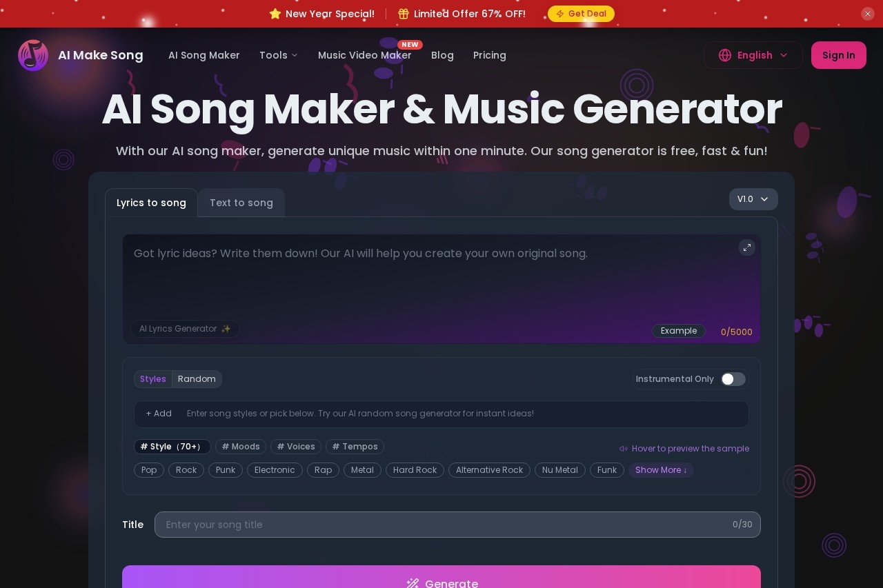Open the AI Lyrics Generator with sparkle icon

184,329
